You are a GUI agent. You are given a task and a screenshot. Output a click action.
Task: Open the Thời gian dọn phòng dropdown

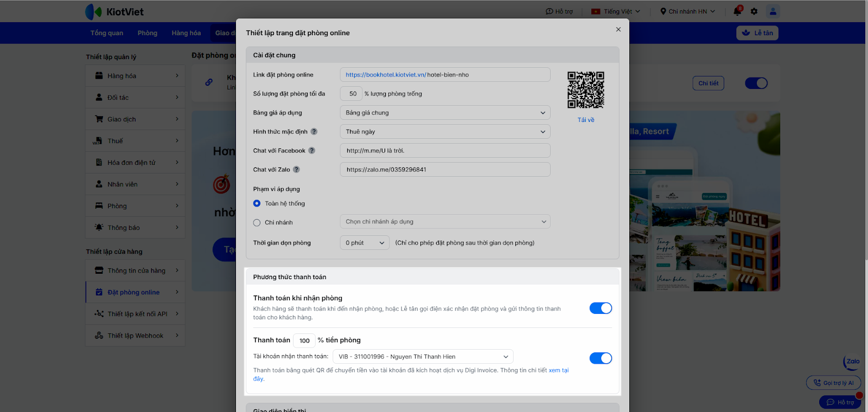point(365,243)
